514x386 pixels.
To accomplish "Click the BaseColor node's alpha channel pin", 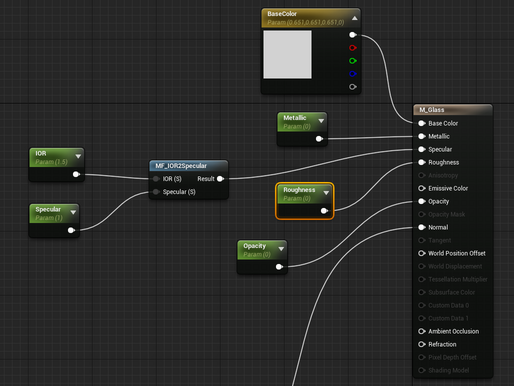I will pyautogui.click(x=353, y=87).
